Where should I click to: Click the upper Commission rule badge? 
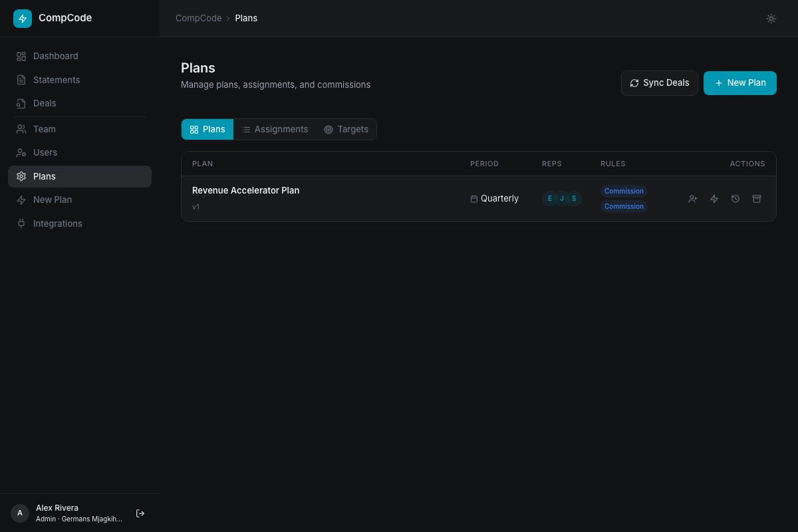624,191
